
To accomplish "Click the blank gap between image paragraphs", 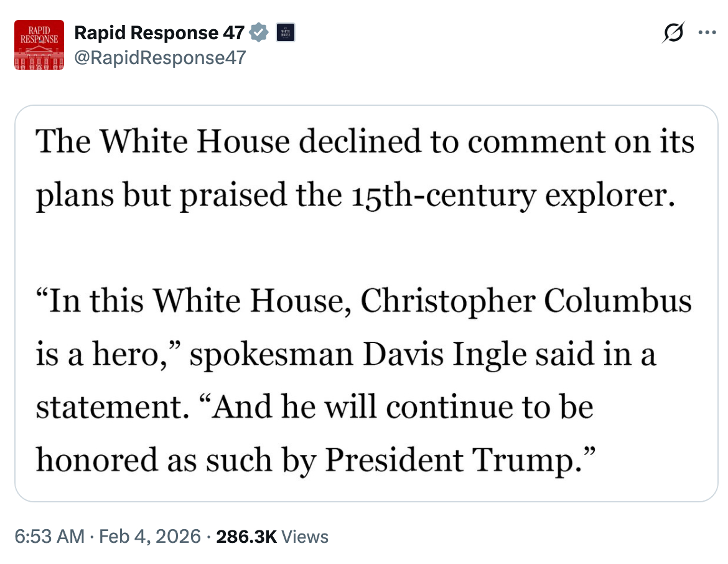I will click(365, 249).
